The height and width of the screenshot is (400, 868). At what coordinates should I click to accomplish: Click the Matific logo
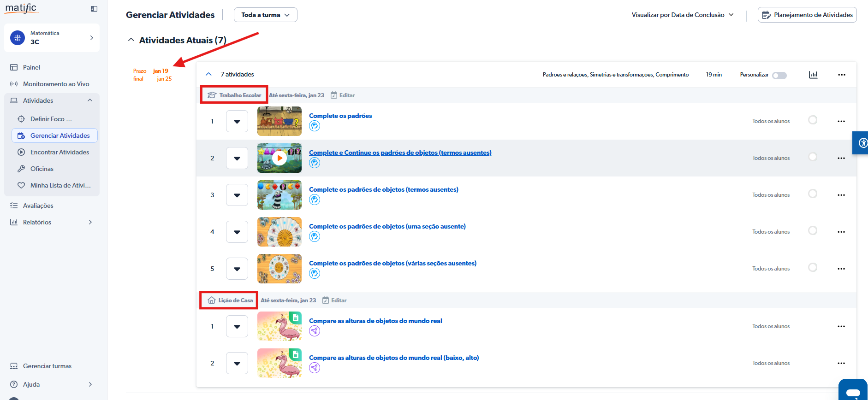click(x=21, y=8)
